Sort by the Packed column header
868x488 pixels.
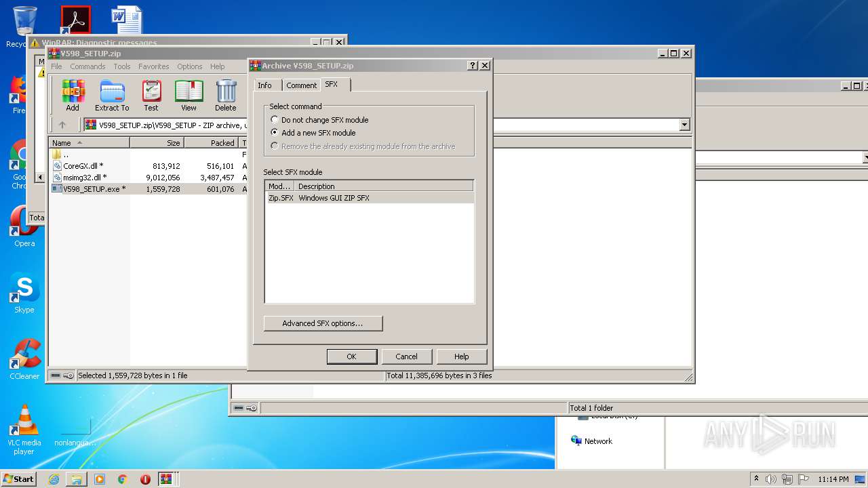click(x=211, y=143)
